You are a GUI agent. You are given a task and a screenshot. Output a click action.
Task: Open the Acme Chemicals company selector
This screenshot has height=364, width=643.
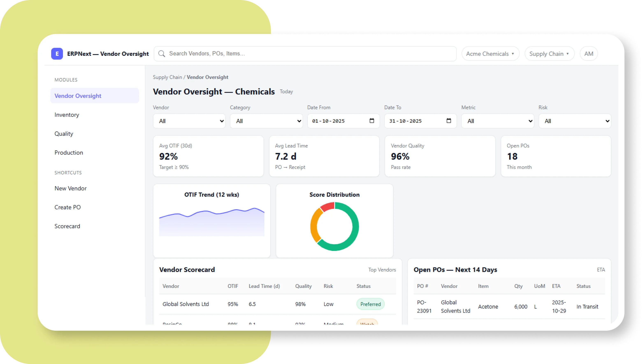pos(490,53)
